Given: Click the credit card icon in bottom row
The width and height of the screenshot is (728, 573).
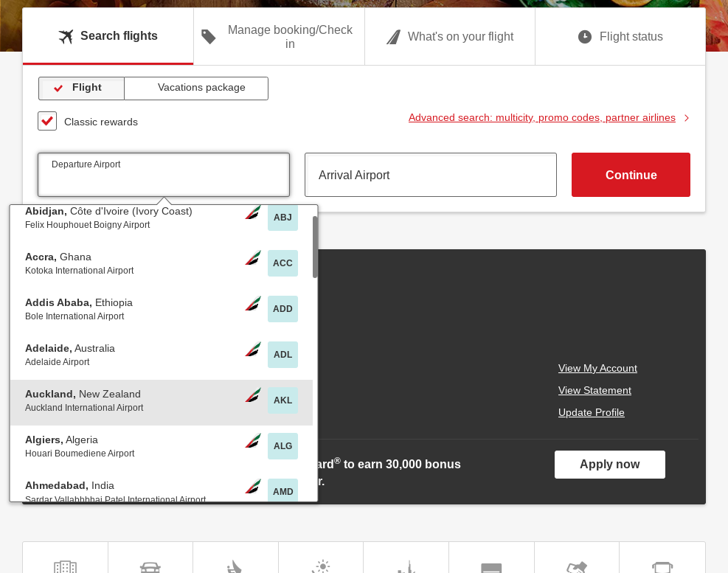Looking at the screenshot, I should tap(491, 568).
